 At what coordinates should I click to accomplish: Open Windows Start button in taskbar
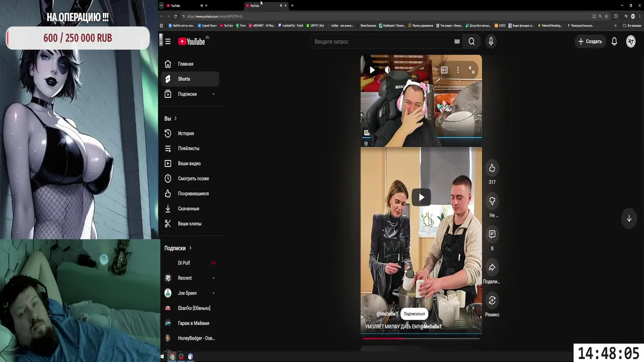[162, 356]
